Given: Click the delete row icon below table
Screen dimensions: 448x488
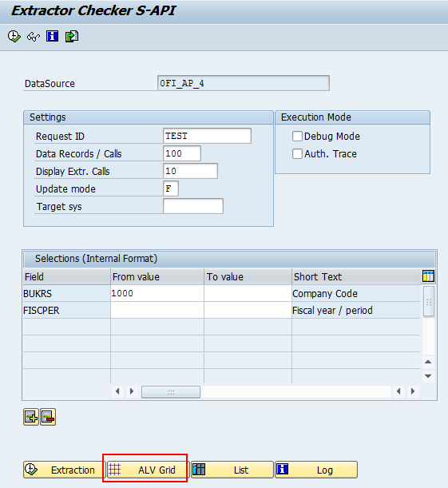Looking at the screenshot, I should pyautogui.click(x=48, y=417).
